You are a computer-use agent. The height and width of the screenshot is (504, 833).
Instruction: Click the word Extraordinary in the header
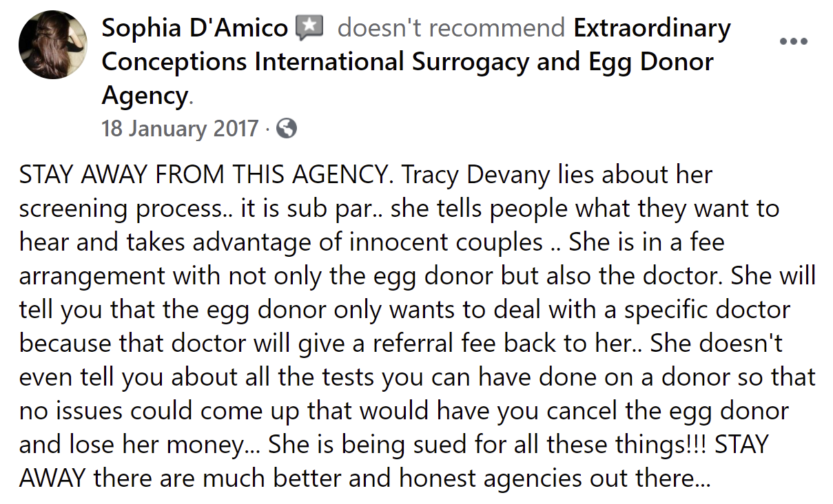point(652,28)
